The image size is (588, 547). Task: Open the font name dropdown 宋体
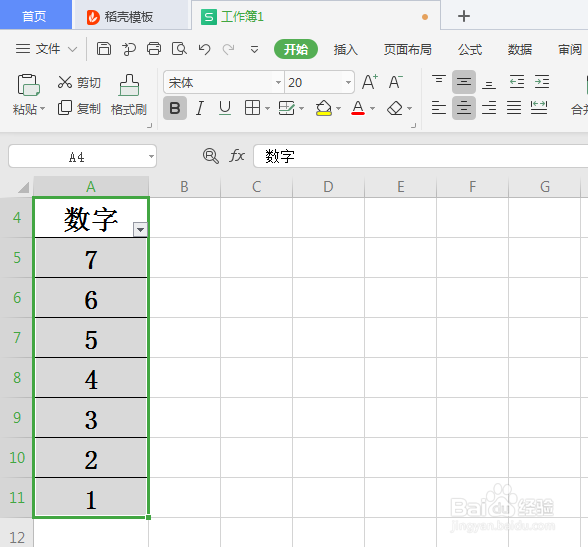(x=278, y=82)
